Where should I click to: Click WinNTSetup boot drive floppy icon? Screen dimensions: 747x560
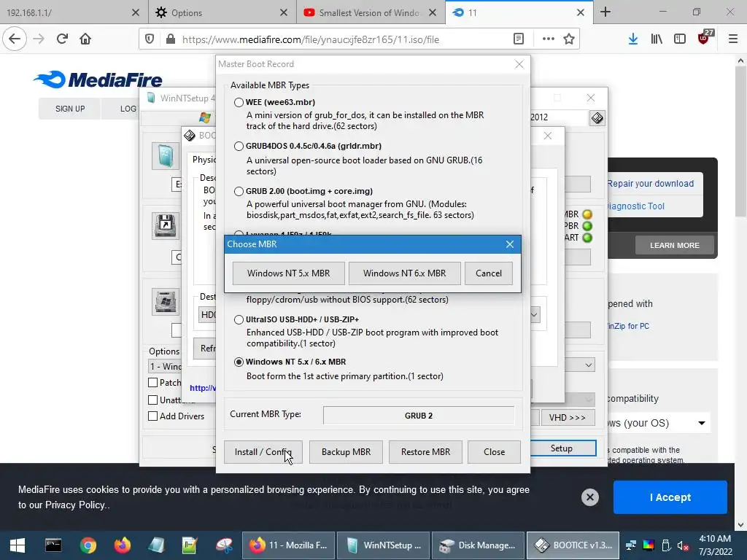pyautogui.click(x=166, y=226)
